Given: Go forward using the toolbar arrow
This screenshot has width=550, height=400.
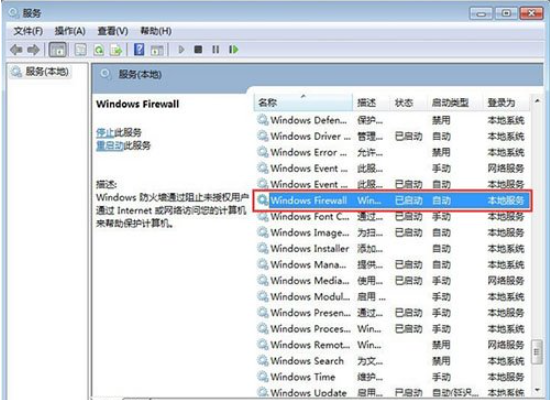Looking at the screenshot, I should (x=34, y=49).
